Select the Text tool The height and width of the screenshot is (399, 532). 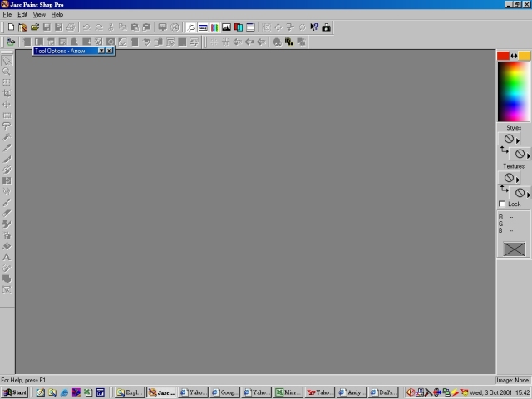click(x=7, y=256)
